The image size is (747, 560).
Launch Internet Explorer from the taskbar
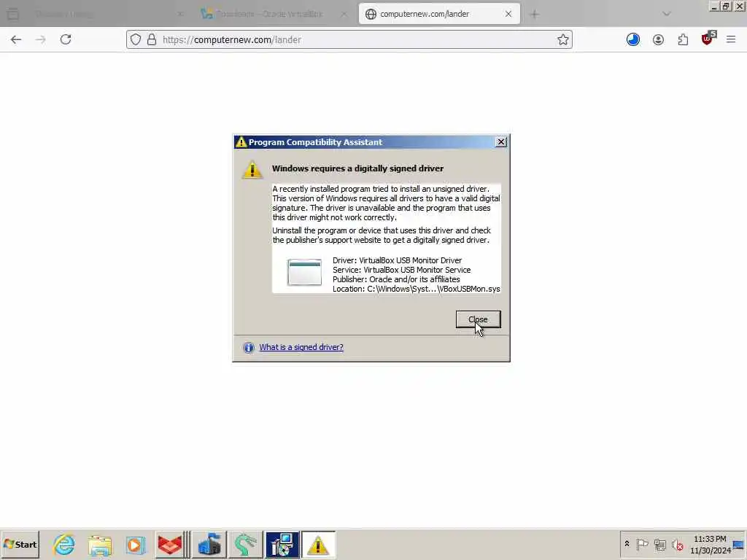64,545
